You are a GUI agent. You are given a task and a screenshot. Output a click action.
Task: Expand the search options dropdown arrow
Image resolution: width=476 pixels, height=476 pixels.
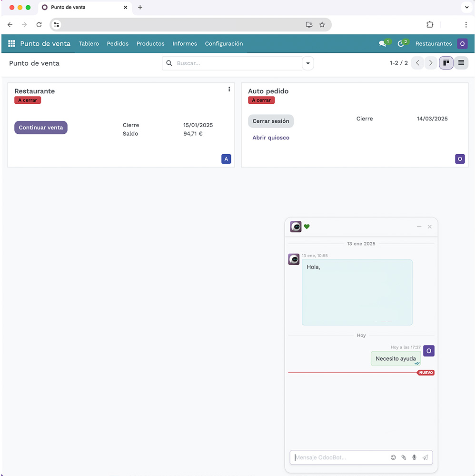308,63
